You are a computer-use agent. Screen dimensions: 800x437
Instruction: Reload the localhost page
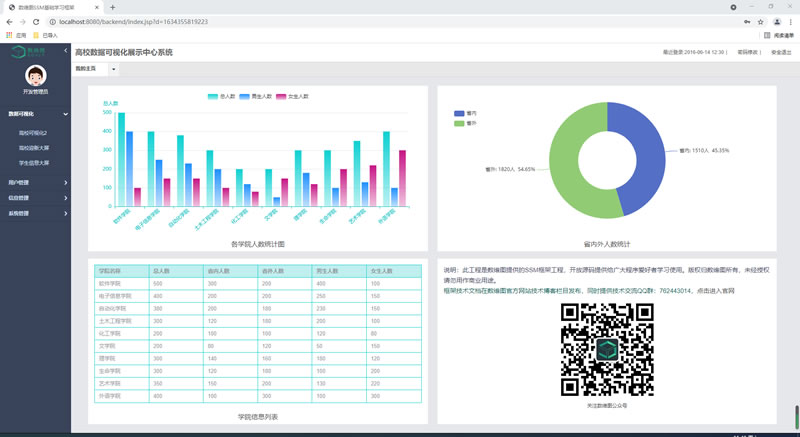(36, 22)
